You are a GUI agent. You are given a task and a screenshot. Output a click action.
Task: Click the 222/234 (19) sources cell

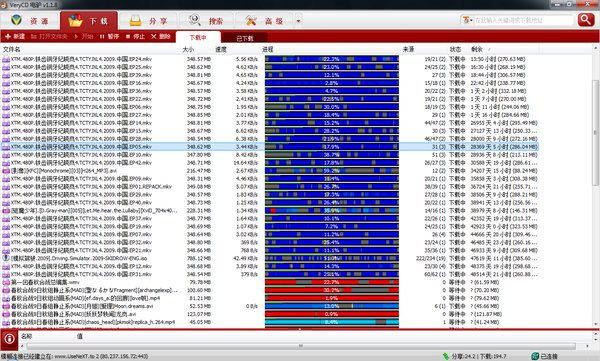tap(430, 258)
